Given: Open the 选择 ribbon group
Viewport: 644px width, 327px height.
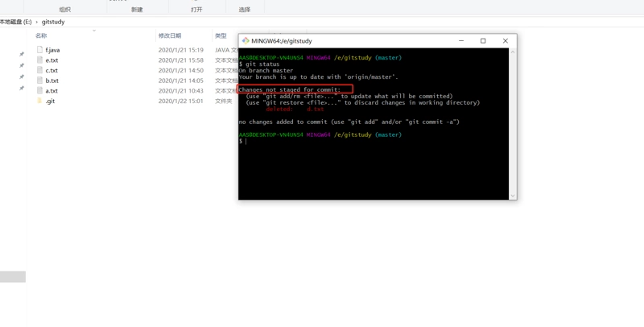Looking at the screenshot, I should click(x=245, y=10).
